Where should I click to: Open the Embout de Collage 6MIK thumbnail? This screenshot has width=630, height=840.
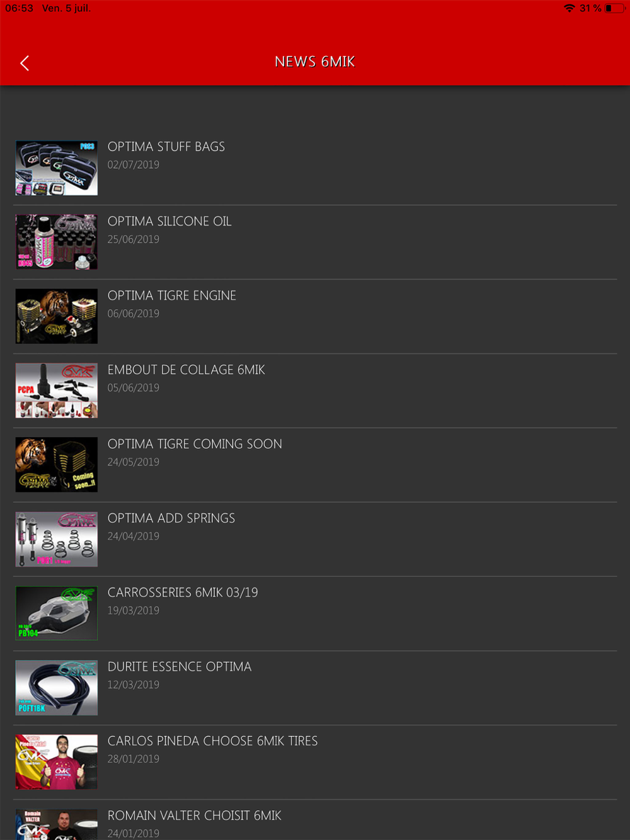(x=57, y=390)
